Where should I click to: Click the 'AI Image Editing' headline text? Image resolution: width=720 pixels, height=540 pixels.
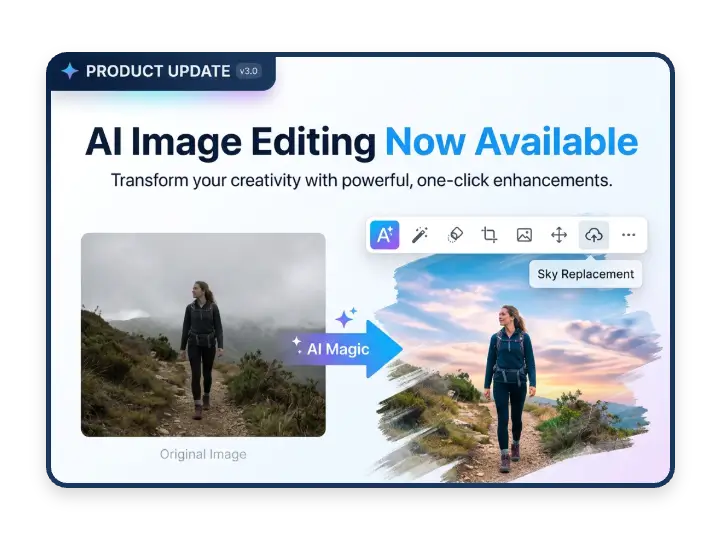230,141
